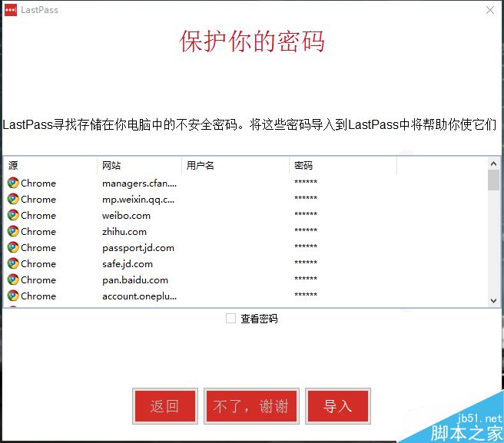Click scrollbar up arrow of password list
The height and width of the screenshot is (443, 504).
[493, 164]
